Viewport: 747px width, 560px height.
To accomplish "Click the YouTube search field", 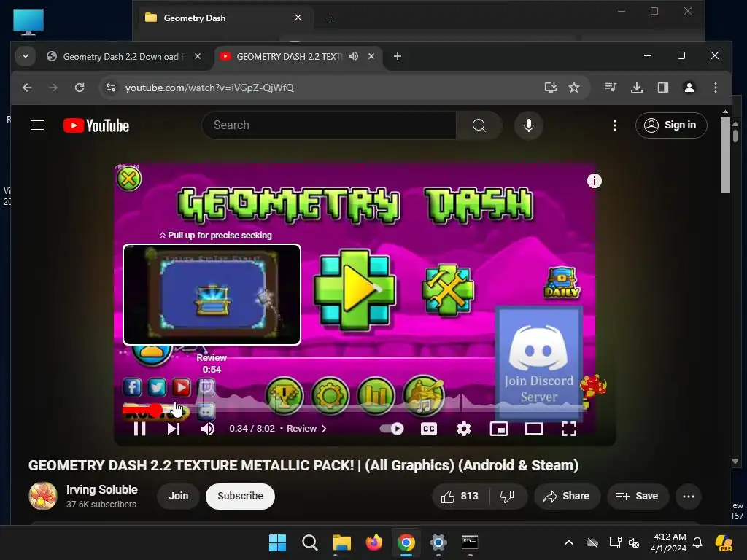I will pos(329,125).
